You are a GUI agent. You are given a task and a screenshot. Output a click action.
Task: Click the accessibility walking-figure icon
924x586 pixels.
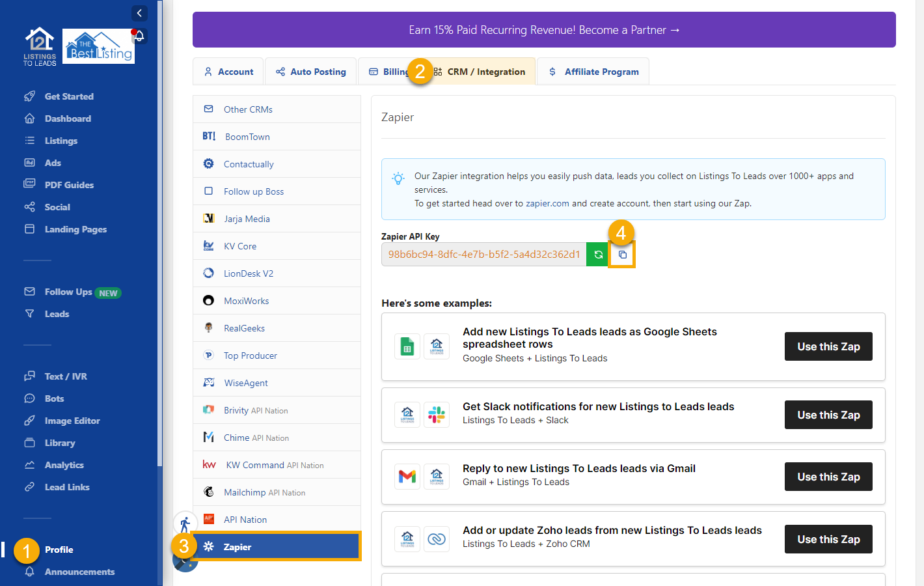click(x=185, y=522)
